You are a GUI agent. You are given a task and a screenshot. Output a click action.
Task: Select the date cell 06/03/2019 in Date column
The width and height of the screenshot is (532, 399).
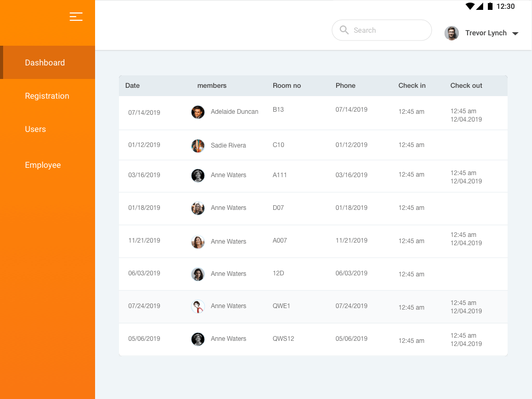click(x=144, y=273)
